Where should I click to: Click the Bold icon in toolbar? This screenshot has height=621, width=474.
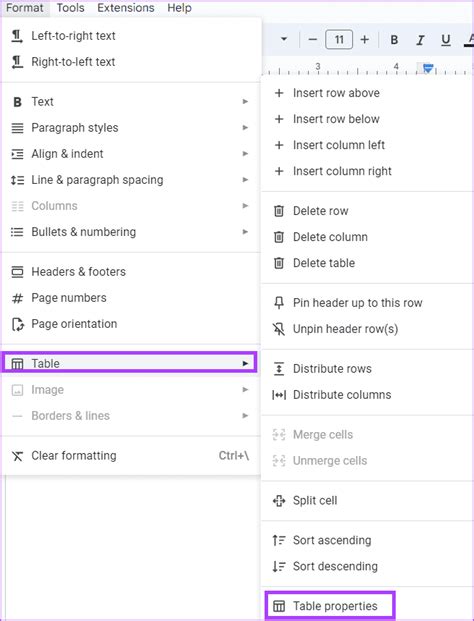(394, 40)
